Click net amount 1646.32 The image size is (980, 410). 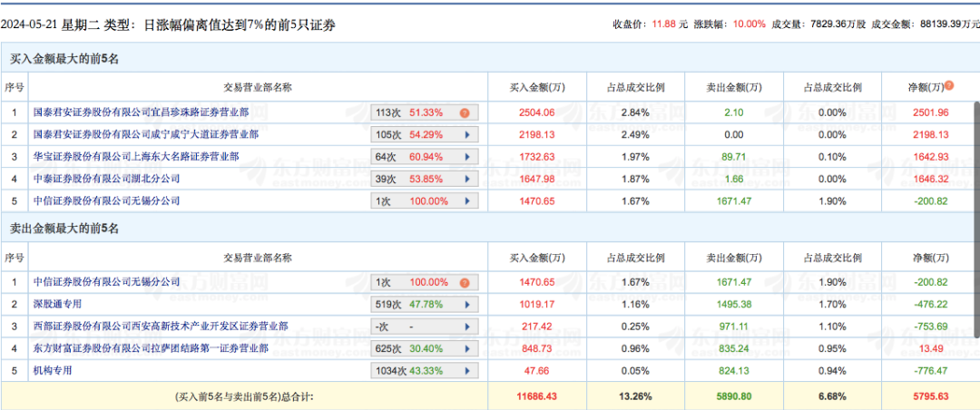(x=930, y=179)
